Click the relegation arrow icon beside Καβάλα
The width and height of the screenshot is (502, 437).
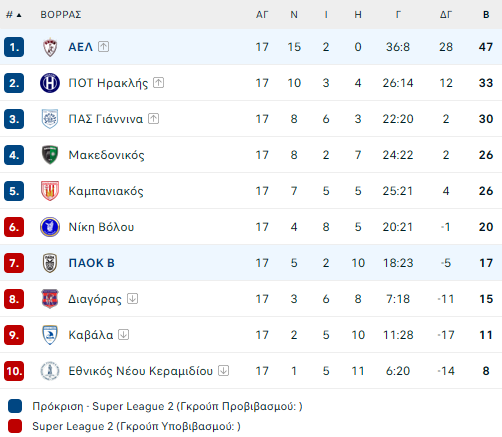(x=124, y=335)
